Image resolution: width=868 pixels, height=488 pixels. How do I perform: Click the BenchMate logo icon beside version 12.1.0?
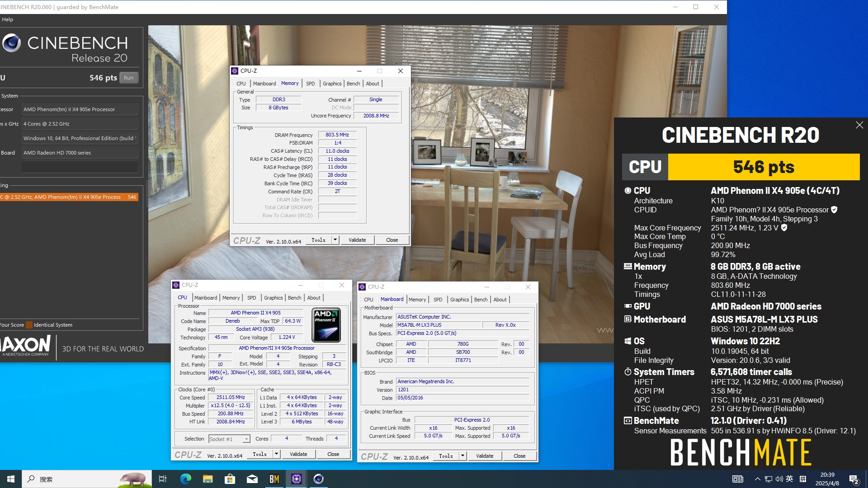(627, 421)
